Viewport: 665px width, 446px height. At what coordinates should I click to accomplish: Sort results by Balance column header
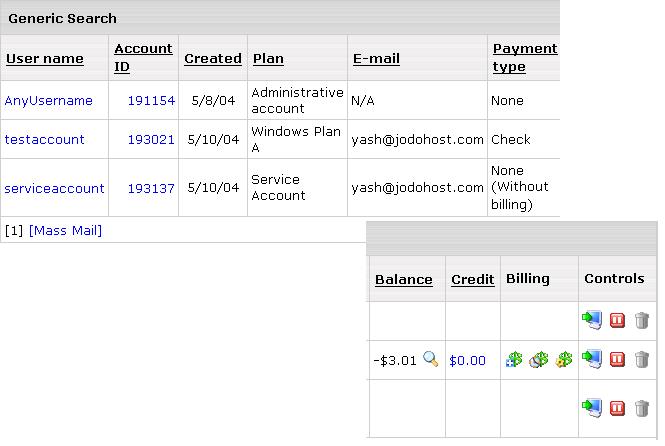coord(404,279)
